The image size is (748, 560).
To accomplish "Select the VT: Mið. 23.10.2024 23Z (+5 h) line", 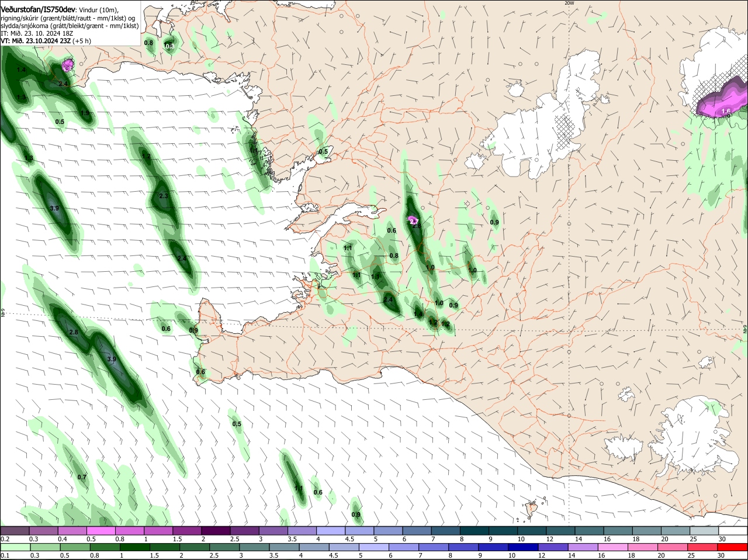I will tap(46, 41).
